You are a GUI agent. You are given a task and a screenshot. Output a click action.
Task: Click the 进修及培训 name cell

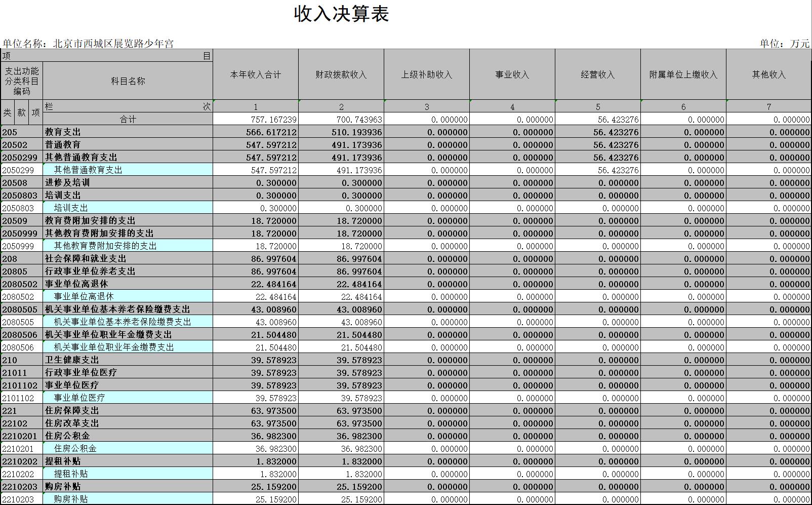pyautogui.click(x=128, y=182)
